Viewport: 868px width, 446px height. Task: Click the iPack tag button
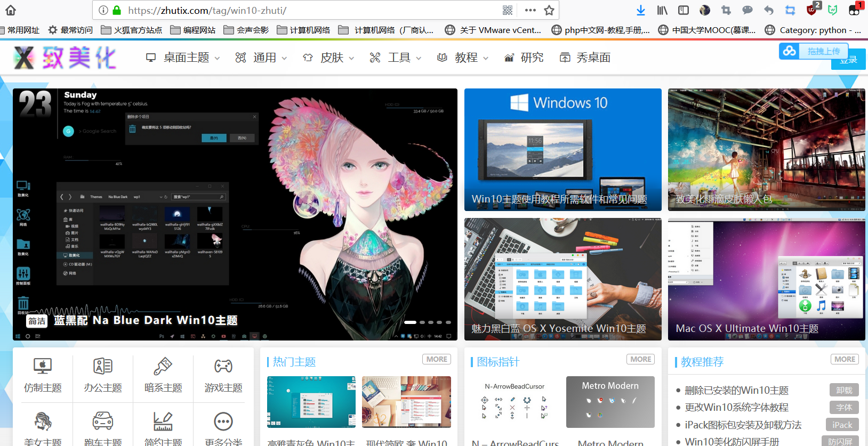(x=842, y=425)
